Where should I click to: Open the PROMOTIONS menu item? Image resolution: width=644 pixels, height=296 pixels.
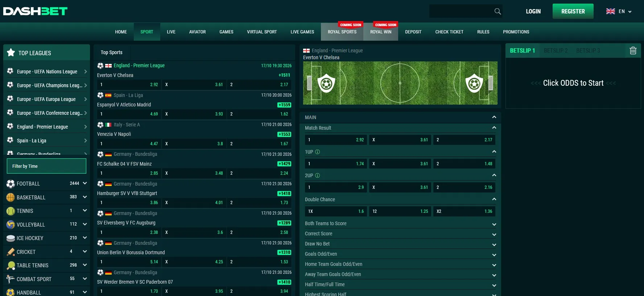(516, 32)
